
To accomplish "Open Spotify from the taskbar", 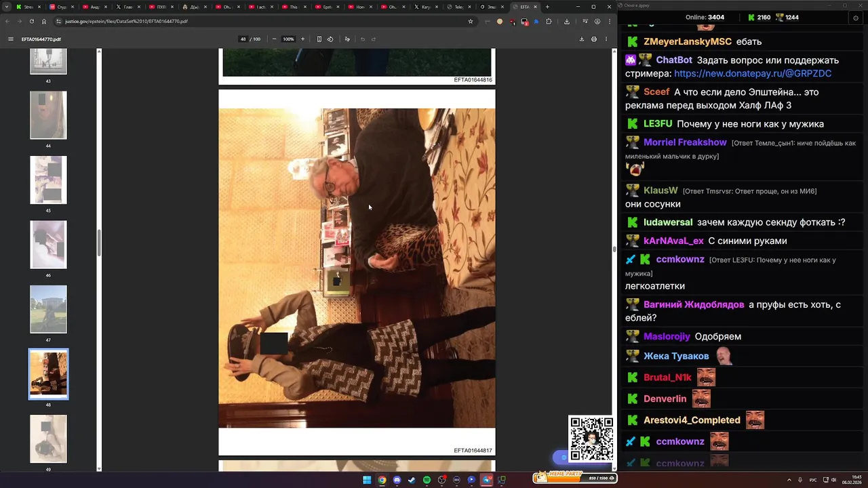I will point(427,480).
